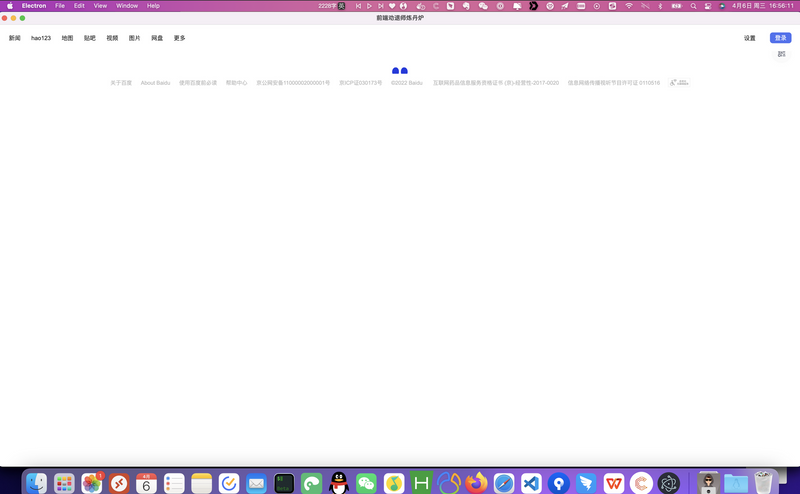
Task: Open Spotlight search in the menu bar
Action: tap(694, 6)
